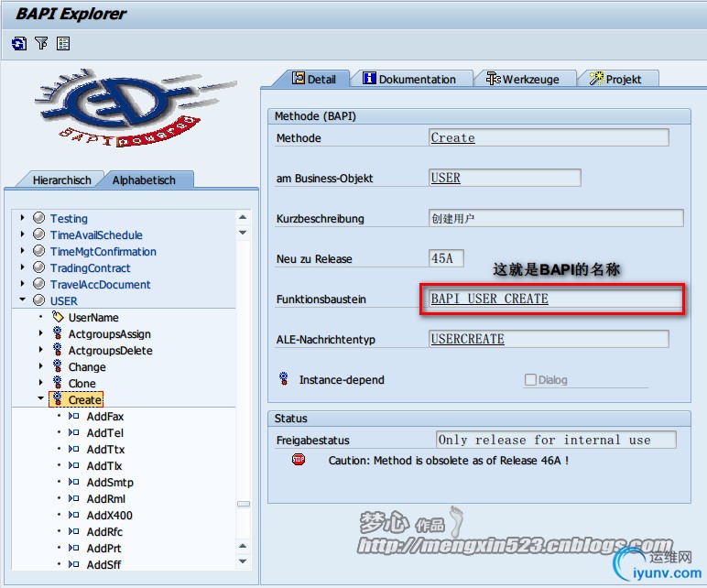Click the AddX400 parameter icon
This screenshot has height=588, width=707.
[x=73, y=515]
